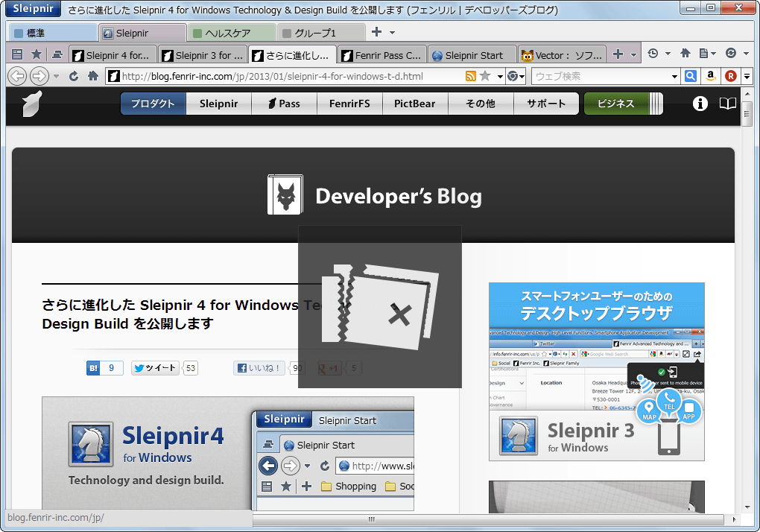Click the Hatena B! bookmark button
This screenshot has height=532, width=760.
[105, 368]
